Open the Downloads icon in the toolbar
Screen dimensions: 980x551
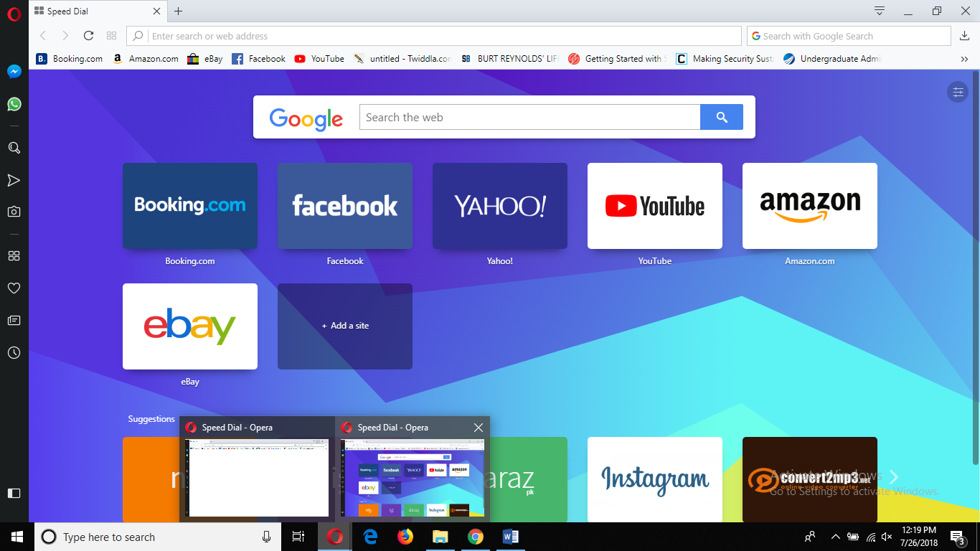click(x=964, y=35)
